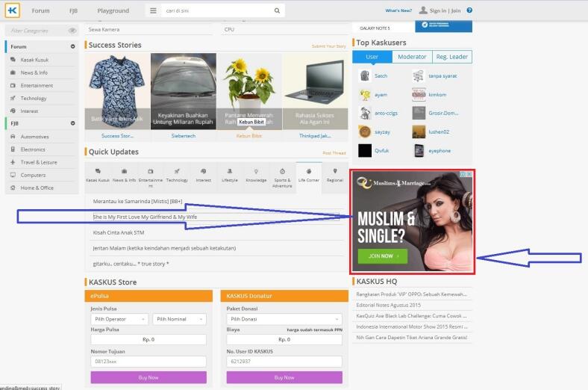The image size is (588, 390).
Task: Open thread 'Merantau ke Samarinda [Mistis] [BB+]'
Action: point(137,201)
